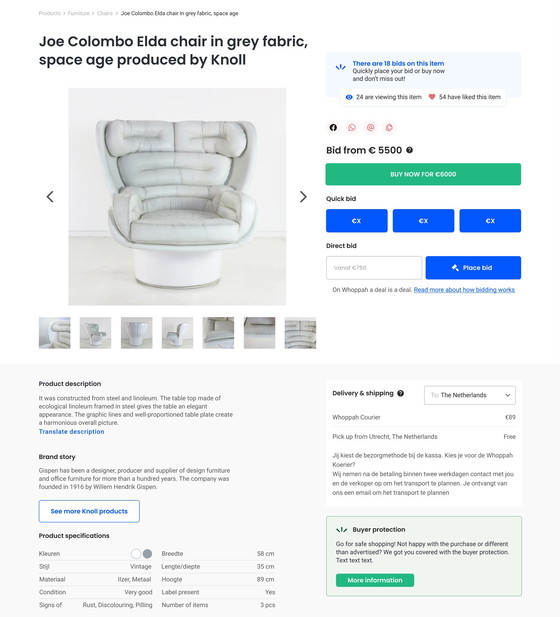Click See more Knoll products button

tap(89, 511)
